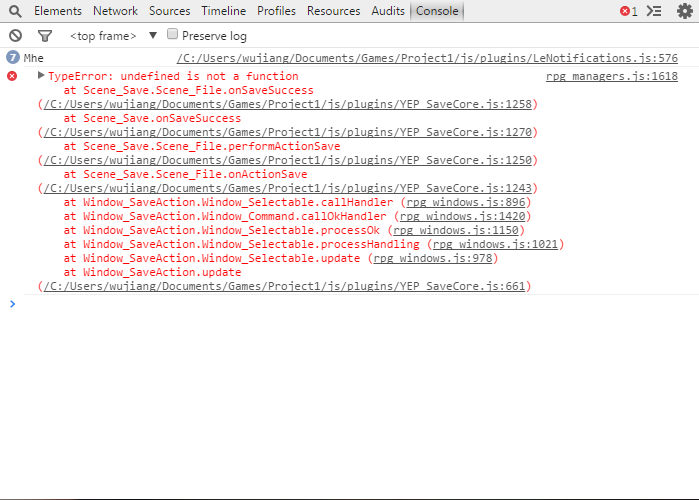The image size is (699, 500).
Task: Enable the Preserve log checkbox
Action: coord(172,34)
